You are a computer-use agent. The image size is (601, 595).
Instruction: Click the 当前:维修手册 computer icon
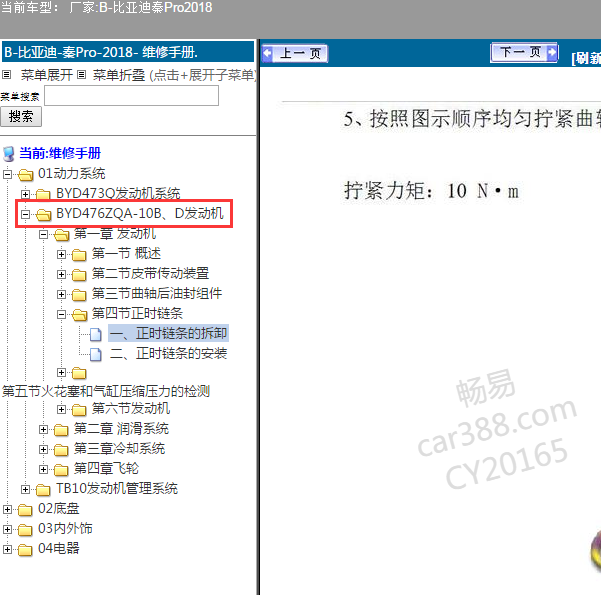pos(8,154)
